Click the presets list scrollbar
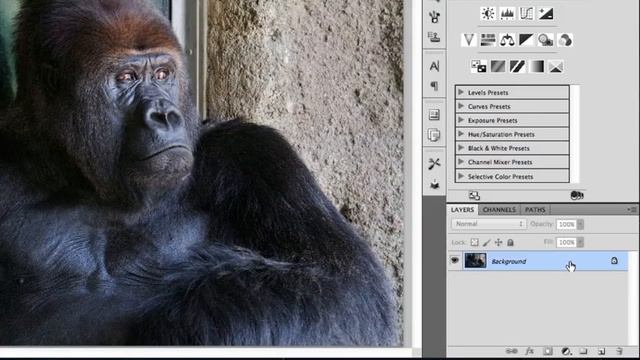 pyautogui.click(x=575, y=134)
